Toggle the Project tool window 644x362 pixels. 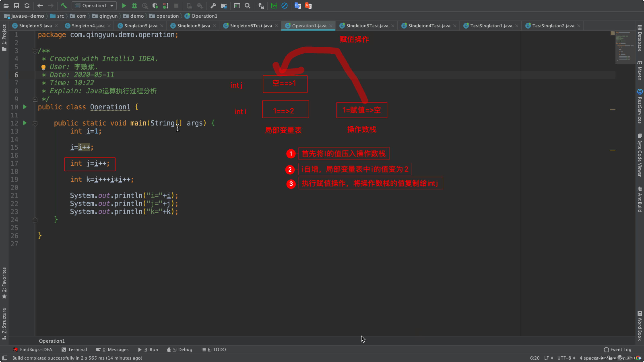tap(4, 37)
